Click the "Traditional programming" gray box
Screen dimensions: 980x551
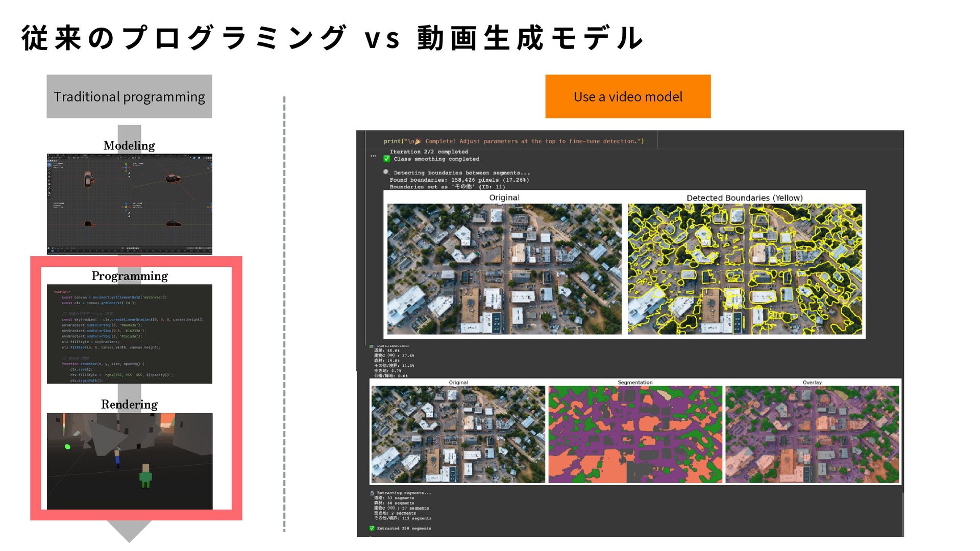(x=129, y=96)
